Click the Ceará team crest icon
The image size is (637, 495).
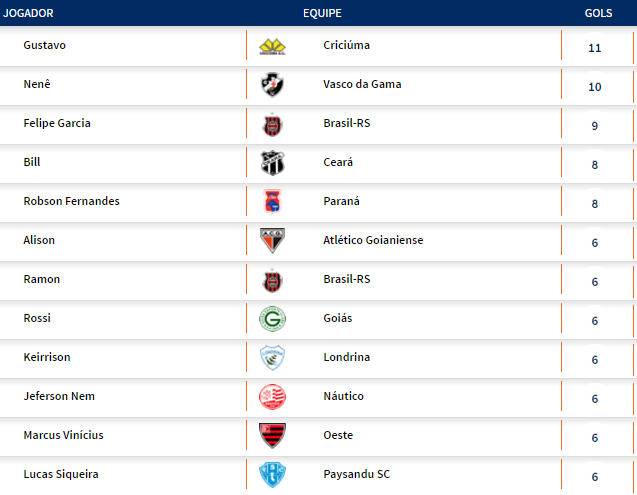272,163
